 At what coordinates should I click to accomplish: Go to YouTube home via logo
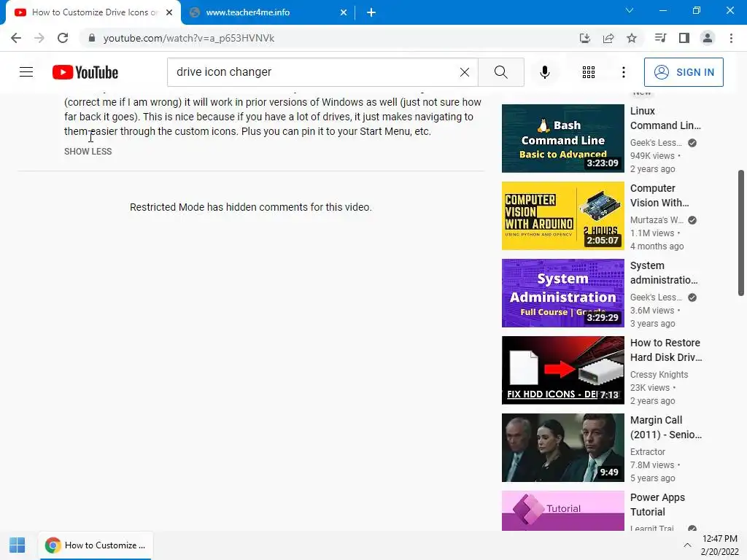point(85,72)
